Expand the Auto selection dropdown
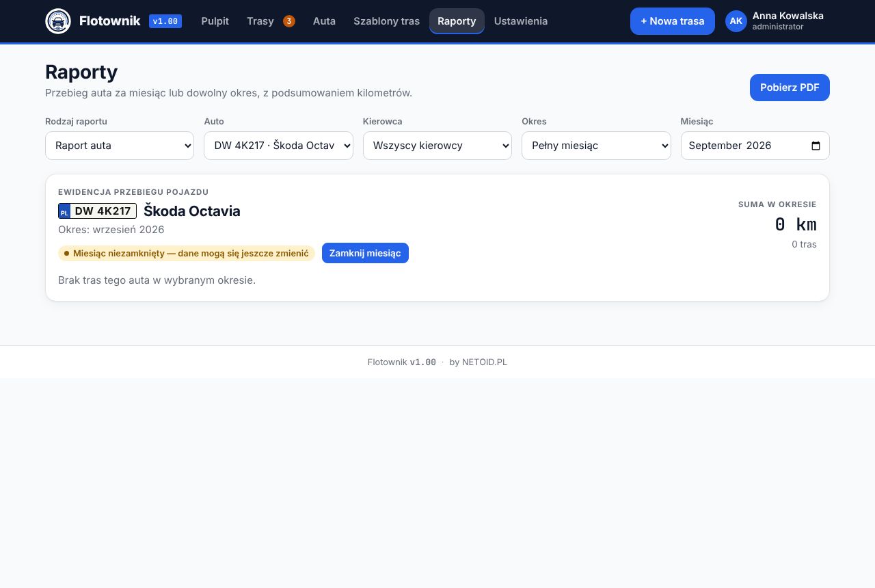This screenshot has height=588, width=875. 278,146
